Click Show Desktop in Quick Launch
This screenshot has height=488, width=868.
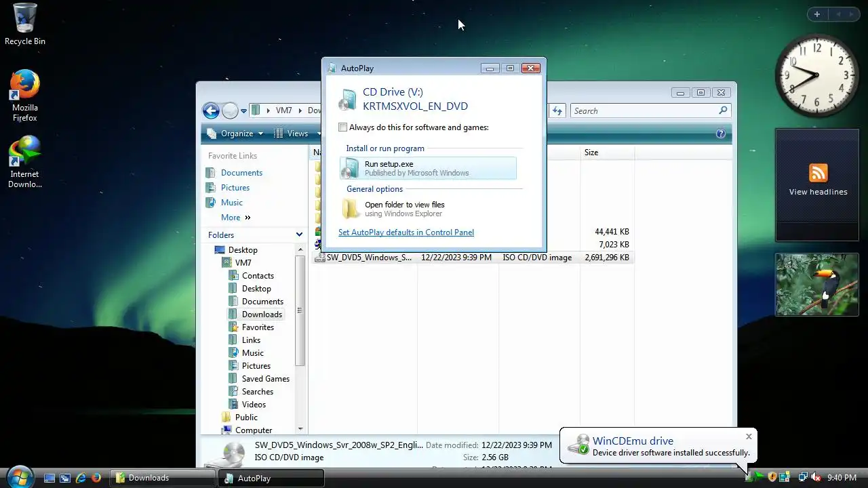click(50, 478)
